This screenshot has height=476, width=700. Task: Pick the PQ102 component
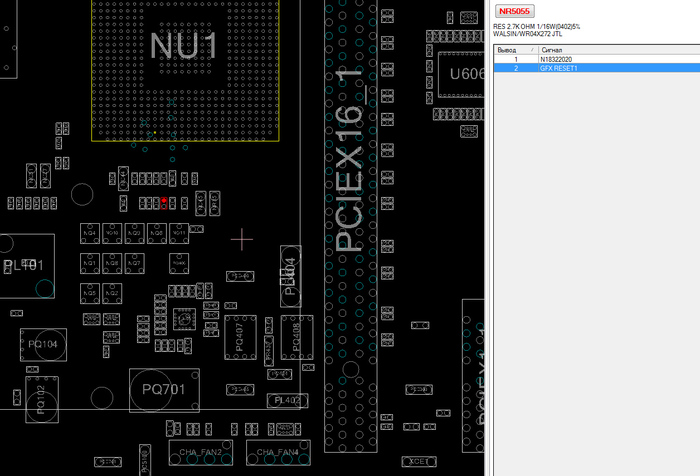click(41, 397)
